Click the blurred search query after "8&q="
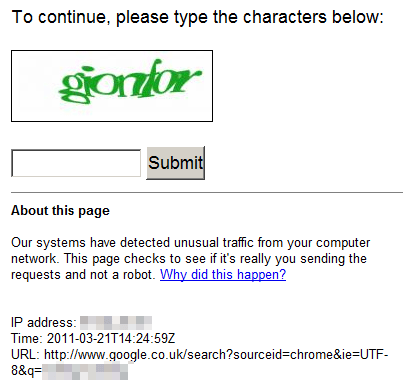The width and height of the screenshot is (403, 389). [x=85, y=371]
